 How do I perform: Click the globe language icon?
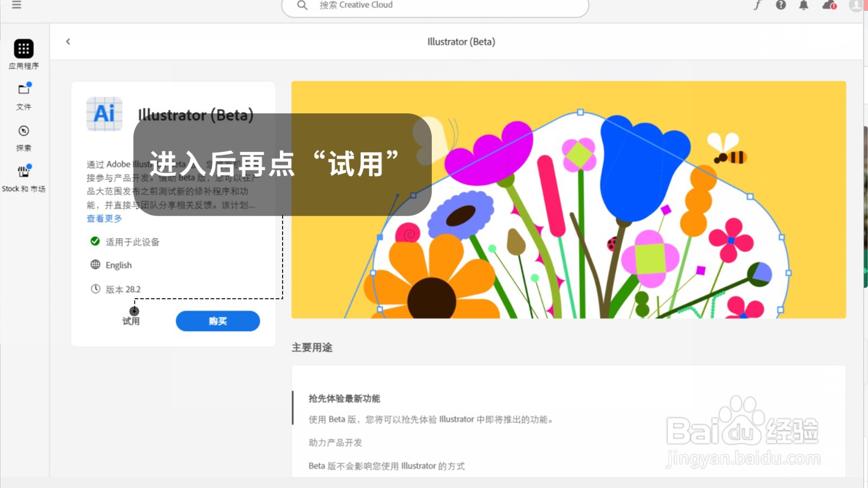pos(95,265)
